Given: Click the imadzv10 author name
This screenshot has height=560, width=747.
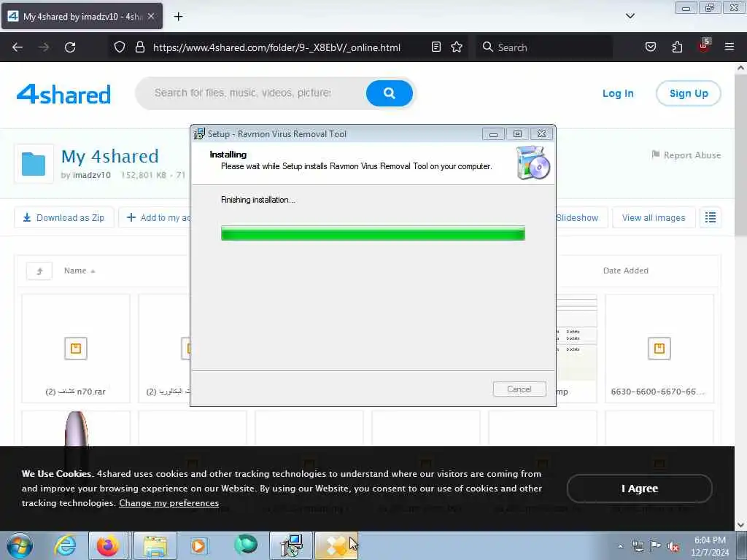Looking at the screenshot, I should (x=91, y=175).
